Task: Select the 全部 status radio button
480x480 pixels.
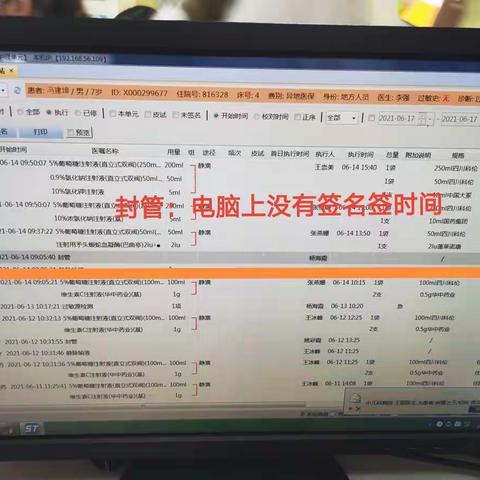Action: (x=20, y=112)
